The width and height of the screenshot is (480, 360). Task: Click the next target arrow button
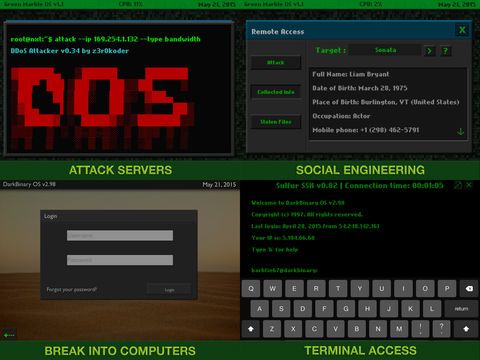[x=429, y=51]
